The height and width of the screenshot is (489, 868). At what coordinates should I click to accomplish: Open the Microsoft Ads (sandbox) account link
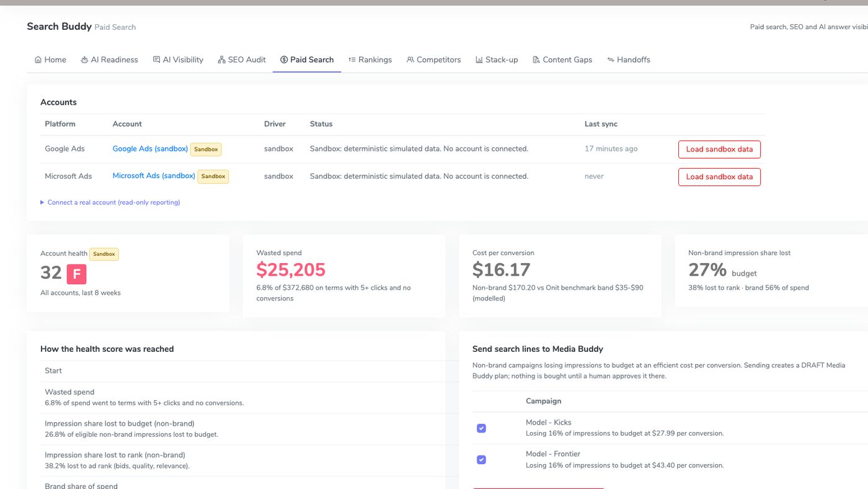click(x=154, y=176)
